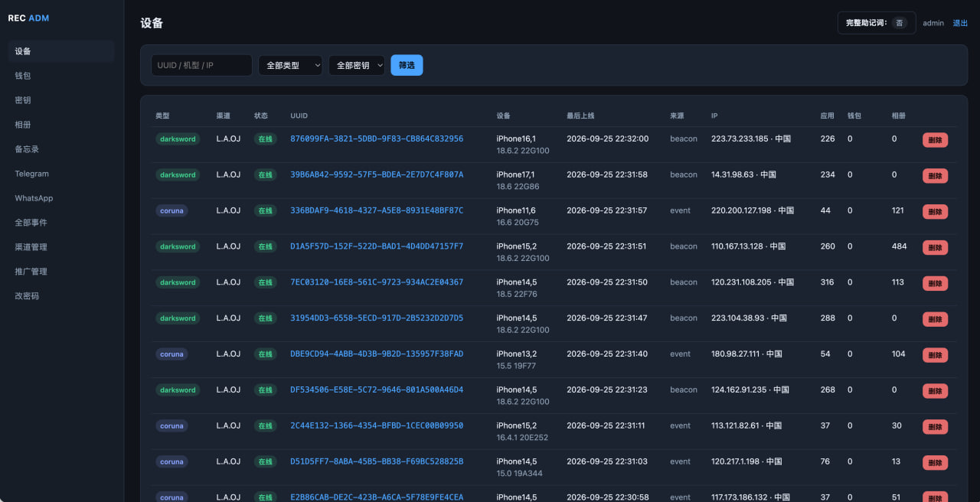Open device UUID DF534506-E58E-5C72-9646-801A500A46D4
The image size is (980, 502).
click(377, 390)
